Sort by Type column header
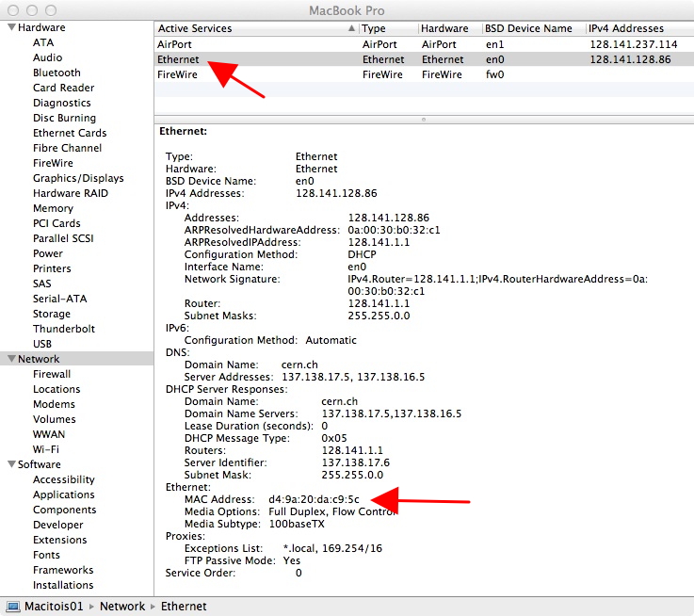The image size is (694, 616). 388,28
